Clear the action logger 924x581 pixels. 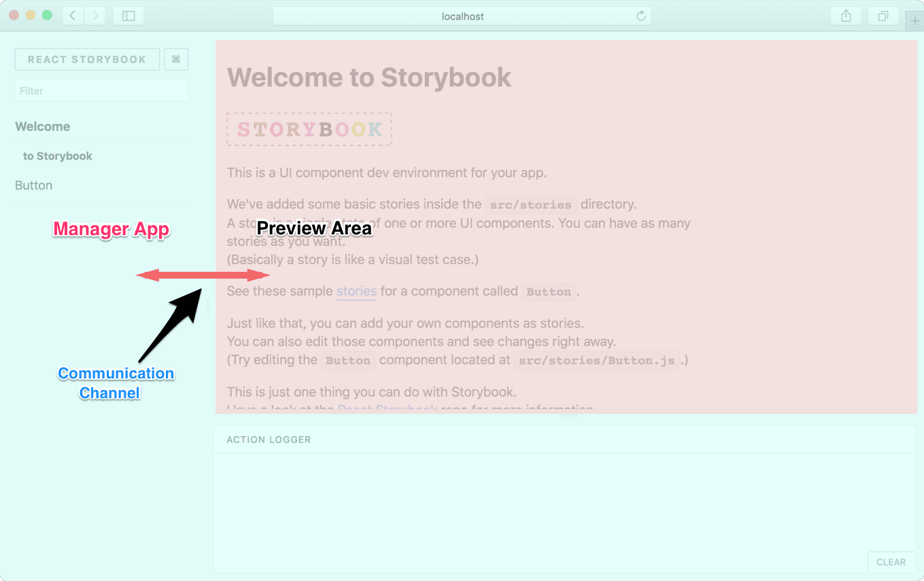(891, 562)
